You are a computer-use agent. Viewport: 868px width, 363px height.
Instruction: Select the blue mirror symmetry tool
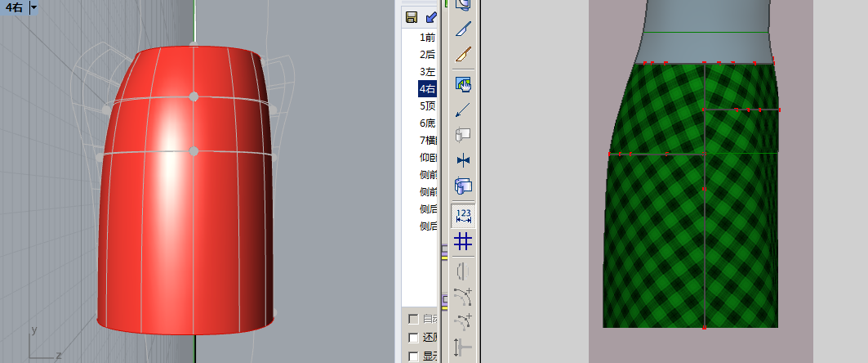click(x=464, y=160)
